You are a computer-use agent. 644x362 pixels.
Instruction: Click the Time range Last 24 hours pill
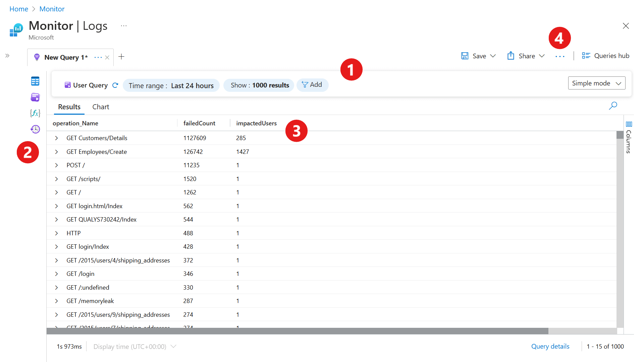pyautogui.click(x=171, y=85)
